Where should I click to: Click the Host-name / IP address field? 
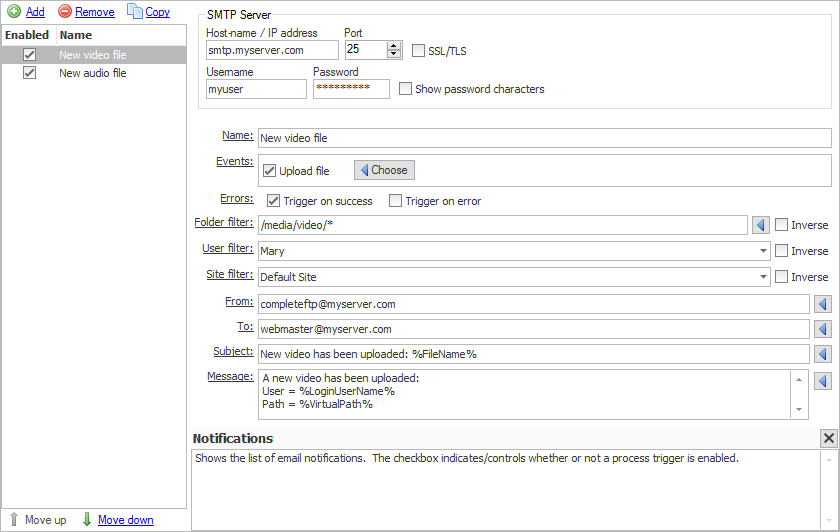(x=272, y=50)
